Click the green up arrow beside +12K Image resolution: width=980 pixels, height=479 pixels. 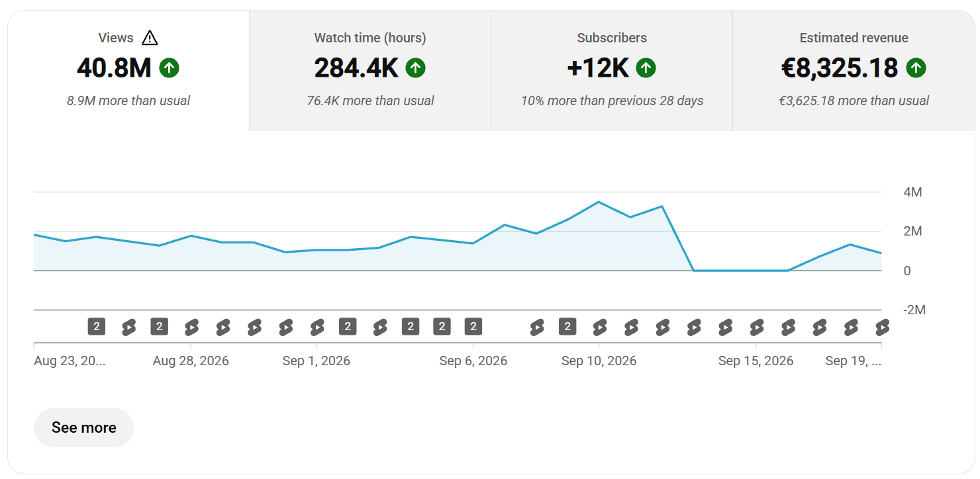click(x=646, y=67)
